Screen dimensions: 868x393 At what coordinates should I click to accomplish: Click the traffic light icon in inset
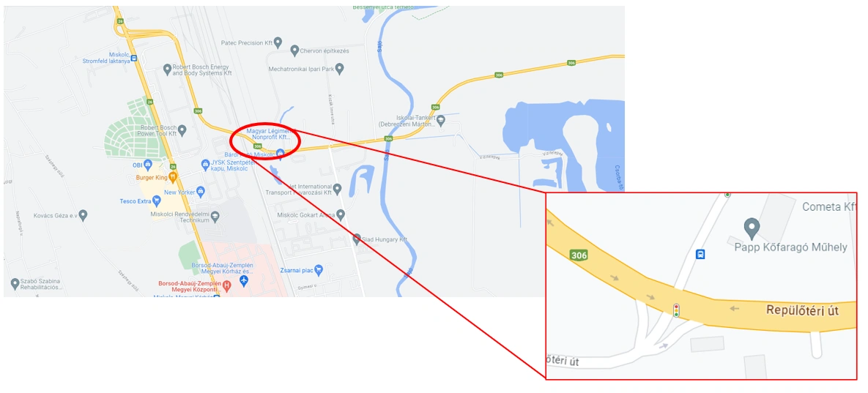(x=676, y=310)
